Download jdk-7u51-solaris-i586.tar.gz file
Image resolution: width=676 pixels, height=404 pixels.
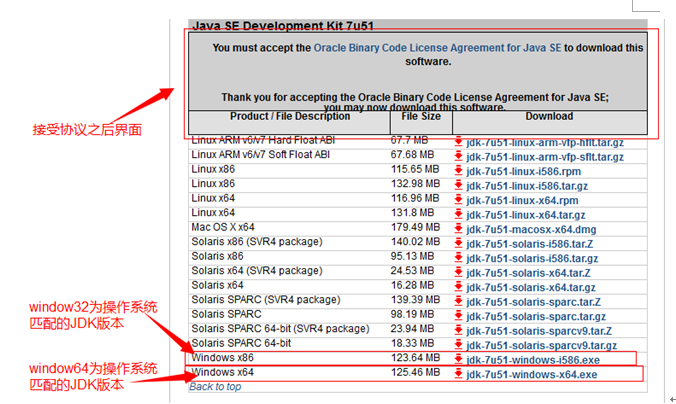[x=532, y=259]
